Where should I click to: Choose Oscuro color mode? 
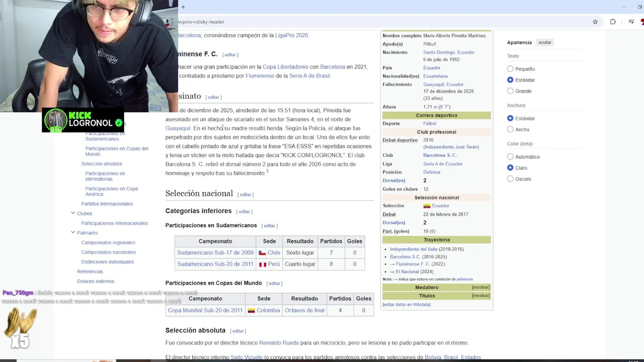[510, 179]
